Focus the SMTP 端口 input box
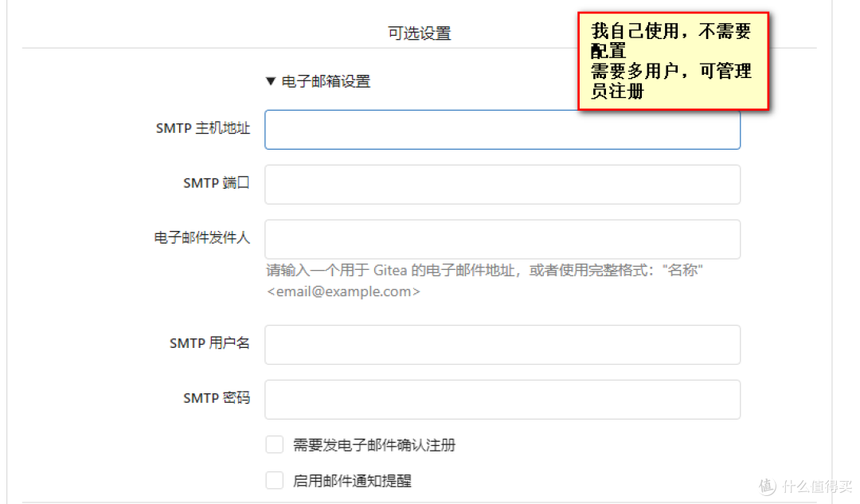The height and width of the screenshot is (504, 860). coord(502,184)
